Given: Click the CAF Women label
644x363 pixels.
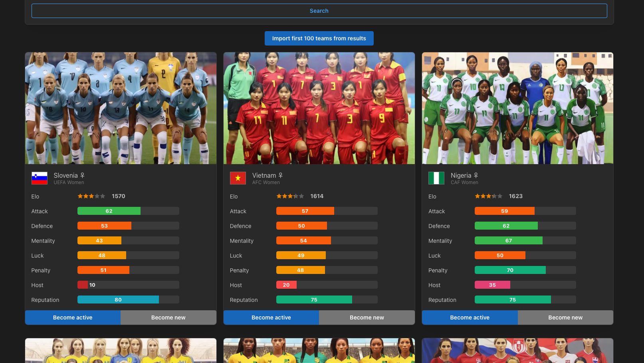Looking at the screenshot, I should click(464, 182).
